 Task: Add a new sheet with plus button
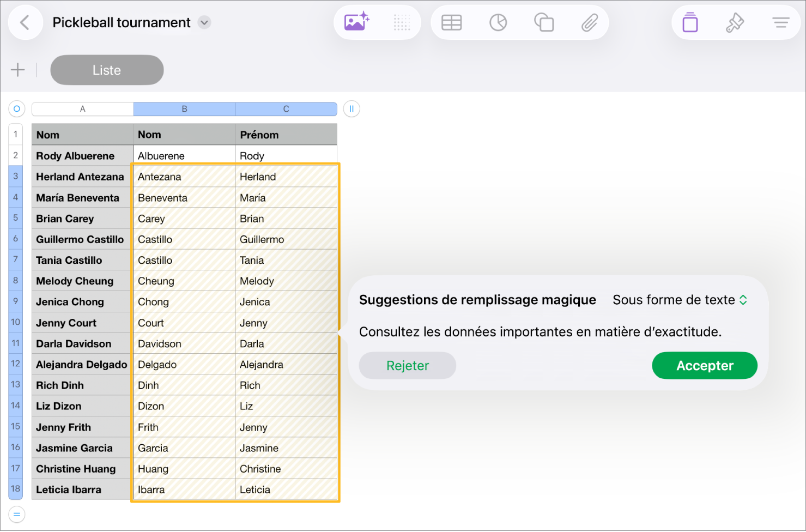tap(17, 70)
